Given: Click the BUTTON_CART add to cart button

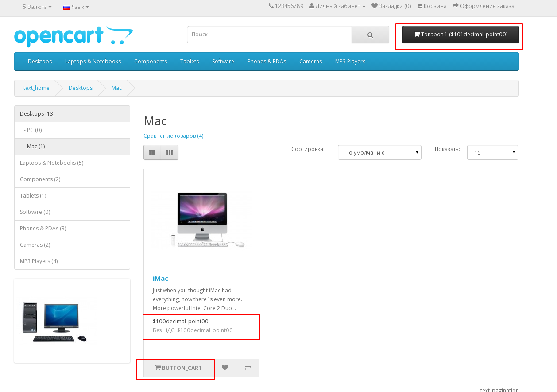Looking at the screenshot, I should pos(179,368).
